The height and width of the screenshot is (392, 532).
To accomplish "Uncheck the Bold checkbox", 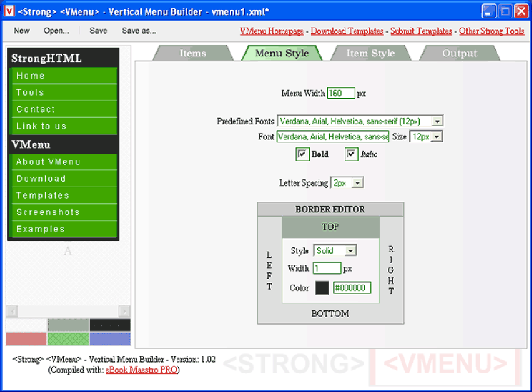I will [x=303, y=154].
